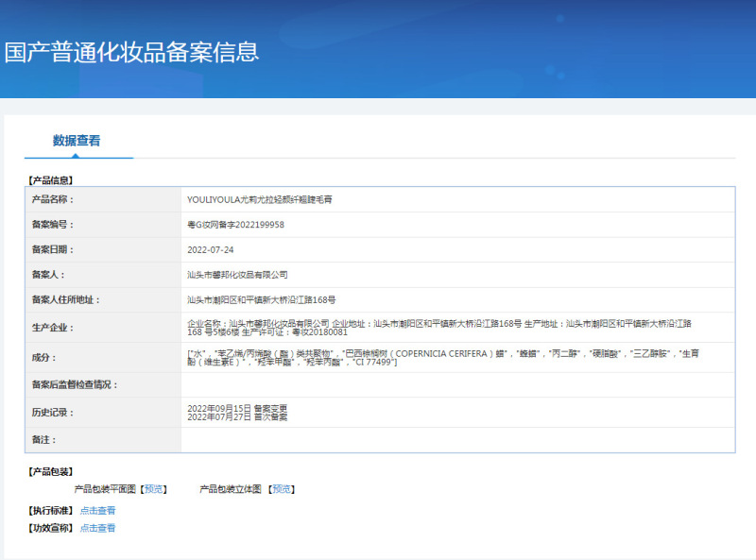
Task: Click the 备注 row label
Action: point(43,439)
